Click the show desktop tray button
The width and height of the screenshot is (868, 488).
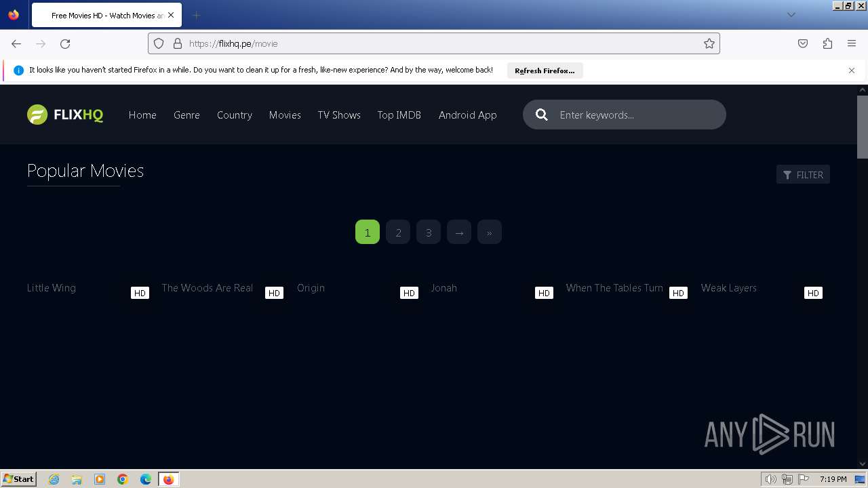click(x=861, y=479)
